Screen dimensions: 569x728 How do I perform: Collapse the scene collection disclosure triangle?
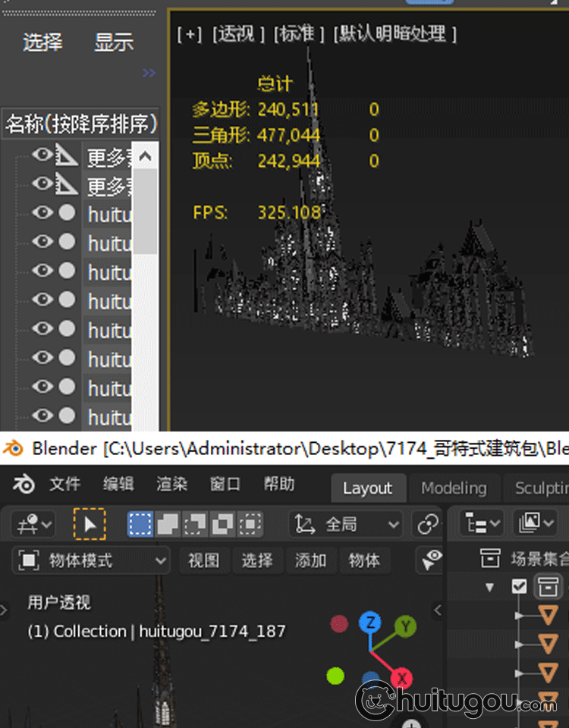tap(489, 587)
